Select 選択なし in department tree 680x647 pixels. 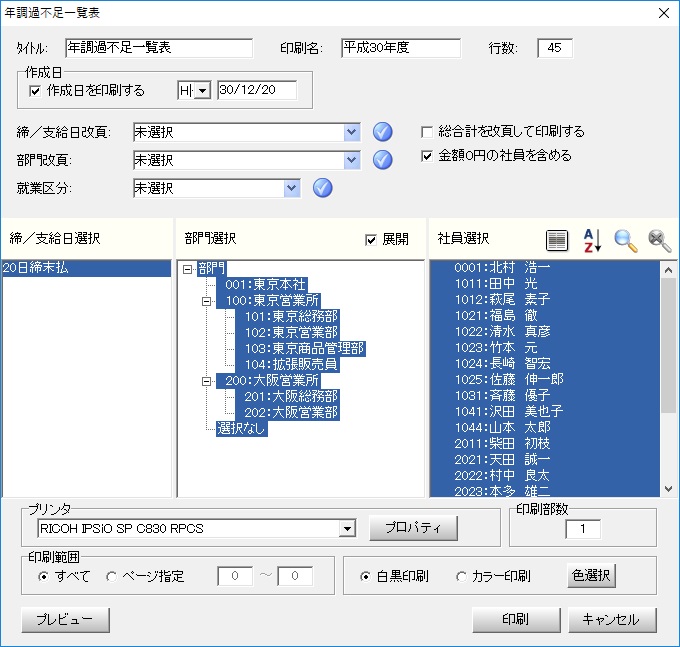coord(242,429)
